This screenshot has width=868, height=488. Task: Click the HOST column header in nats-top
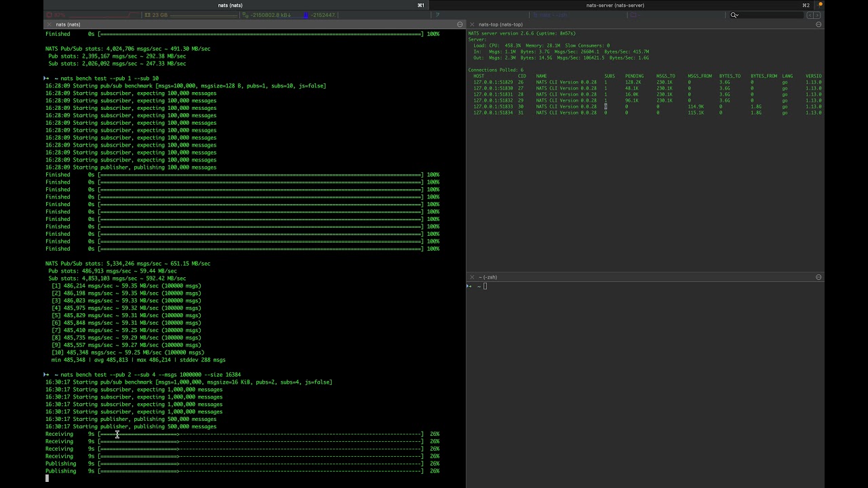[x=479, y=76]
